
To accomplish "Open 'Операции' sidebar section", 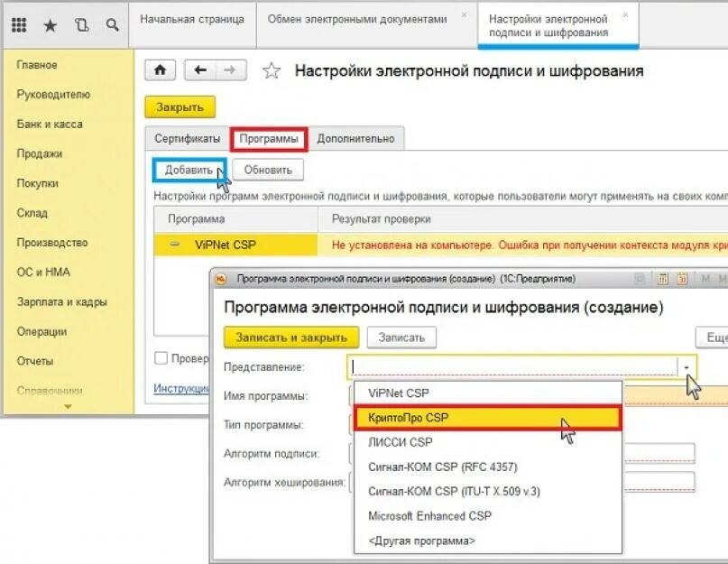I will 41,332.
